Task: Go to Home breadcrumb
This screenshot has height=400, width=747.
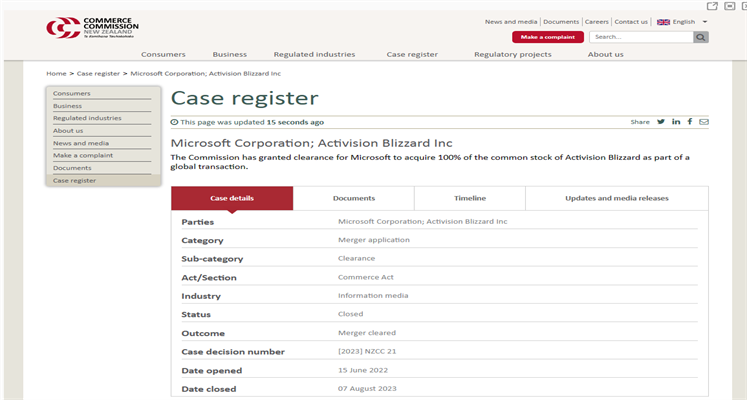Action: 56,73
